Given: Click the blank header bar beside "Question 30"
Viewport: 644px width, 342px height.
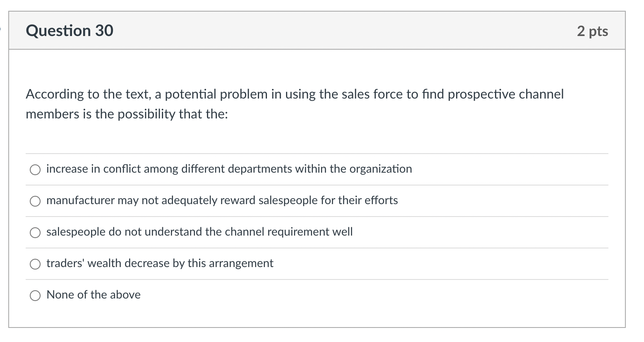Looking at the screenshot, I should coord(331,31).
